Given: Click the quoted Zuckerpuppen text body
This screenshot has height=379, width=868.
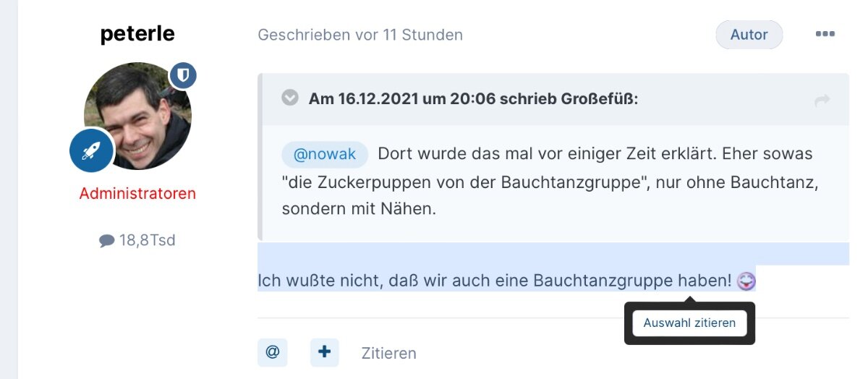Looking at the screenshot, I should click(550, 182).
